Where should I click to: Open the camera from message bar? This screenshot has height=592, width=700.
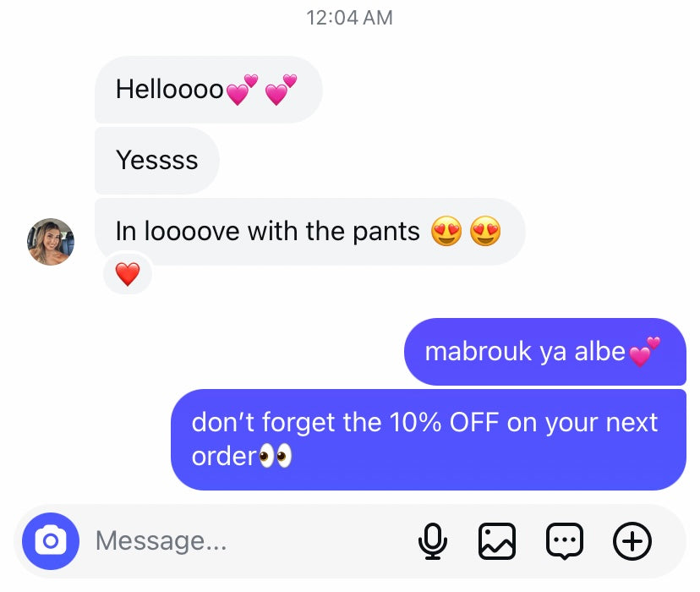pos(51,540)
